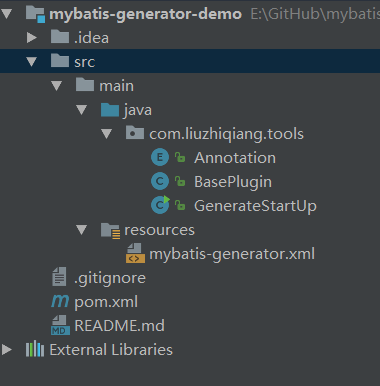
Task: Select the .idea folder label
Action: (91, 38)
